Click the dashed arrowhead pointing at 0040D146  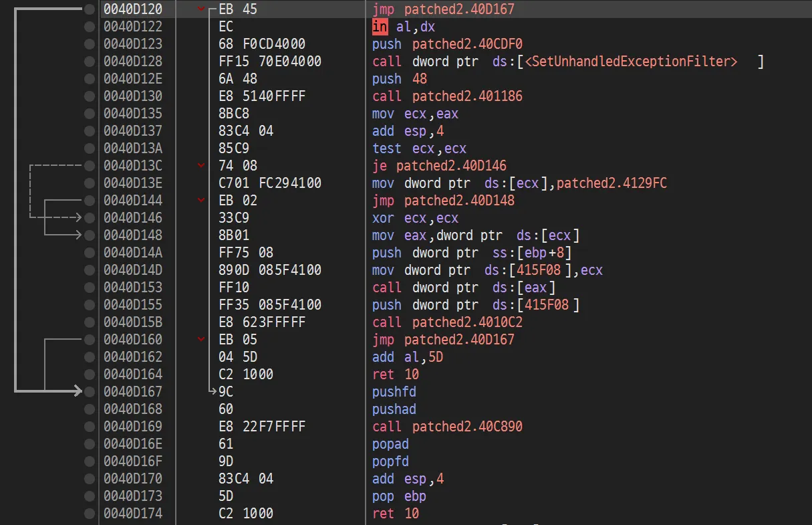point(77,217)
